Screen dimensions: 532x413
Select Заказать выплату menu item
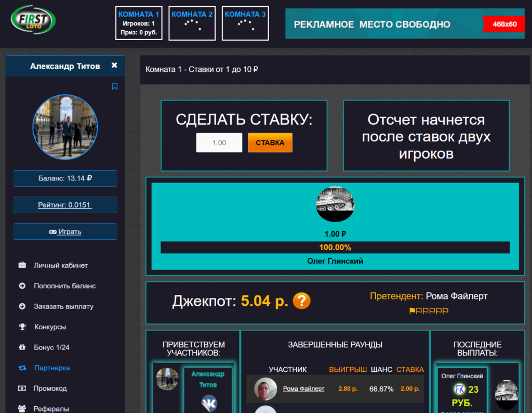[x=63, y=306]
